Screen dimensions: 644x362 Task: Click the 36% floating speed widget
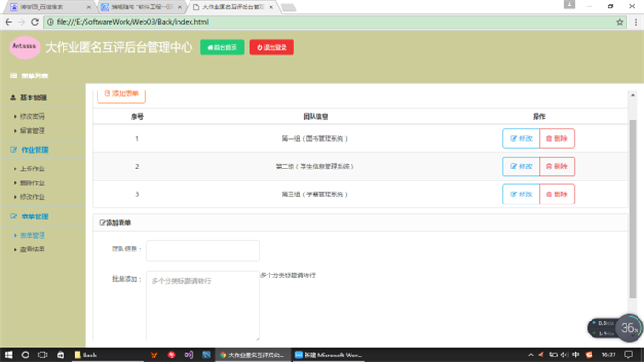(628, 328)
